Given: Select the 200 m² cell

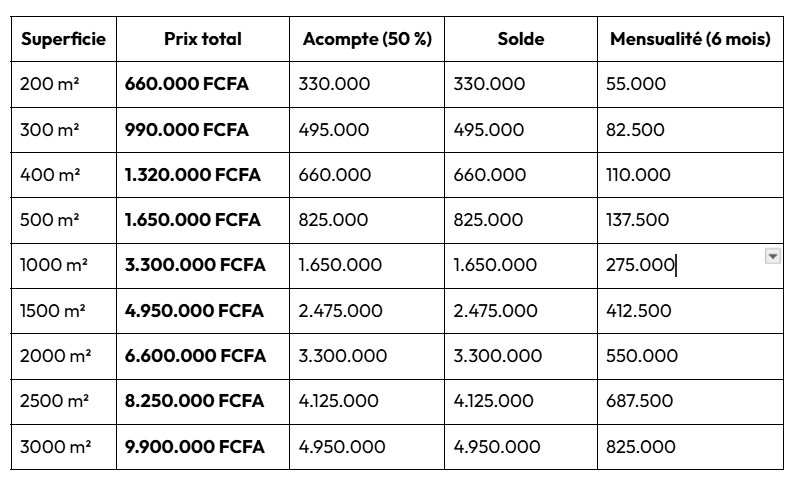Looking at the screenshot, I should (64, 84).
